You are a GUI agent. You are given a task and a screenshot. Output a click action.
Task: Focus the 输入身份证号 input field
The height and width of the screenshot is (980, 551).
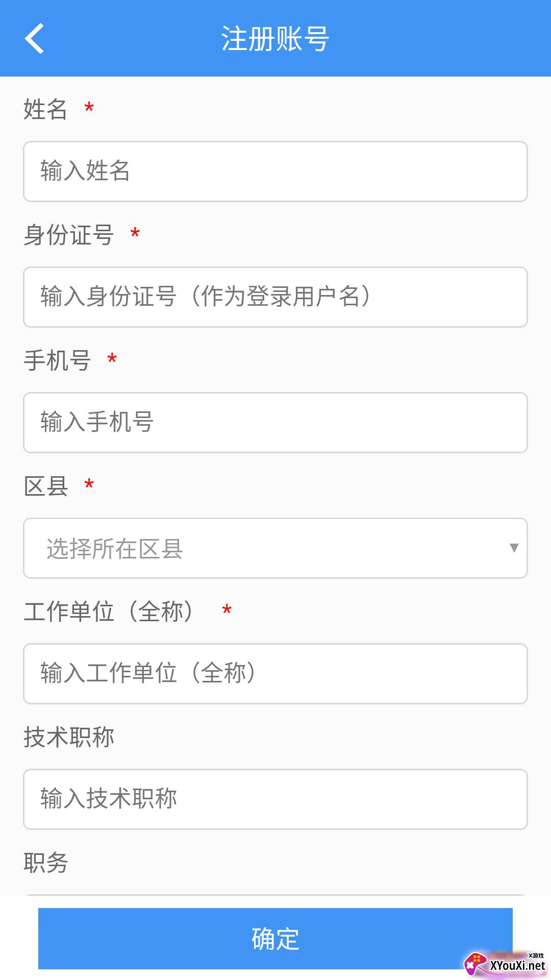[x=275, y=297]
